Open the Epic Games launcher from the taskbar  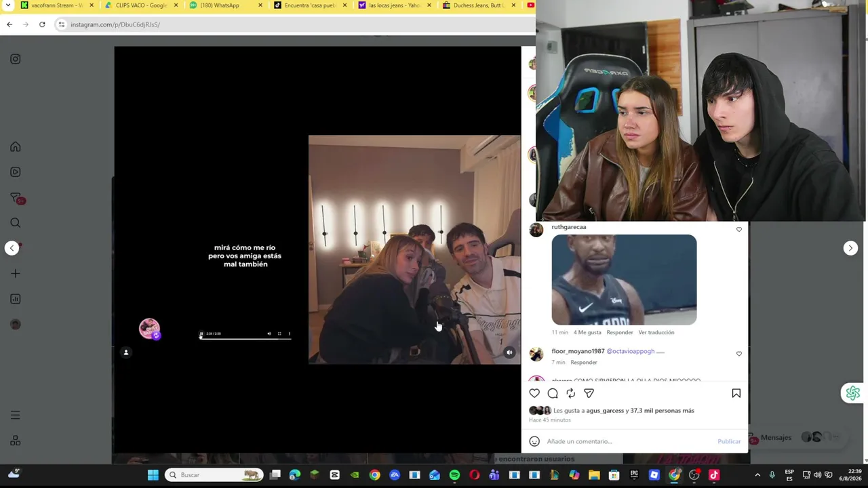(634, 475)
